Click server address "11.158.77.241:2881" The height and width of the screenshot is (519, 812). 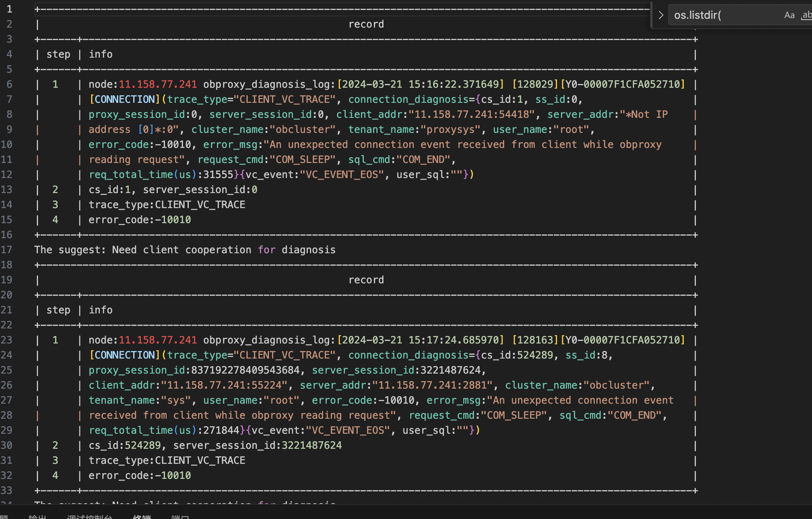432,385
